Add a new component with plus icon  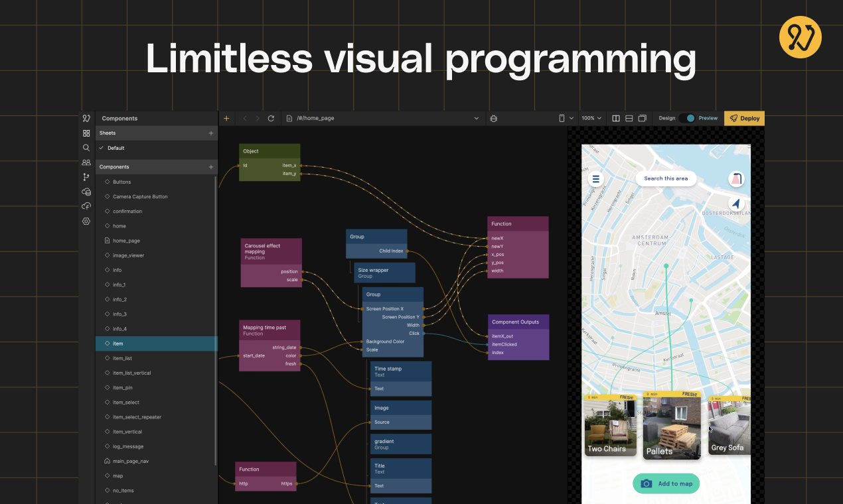pos(211,167)
